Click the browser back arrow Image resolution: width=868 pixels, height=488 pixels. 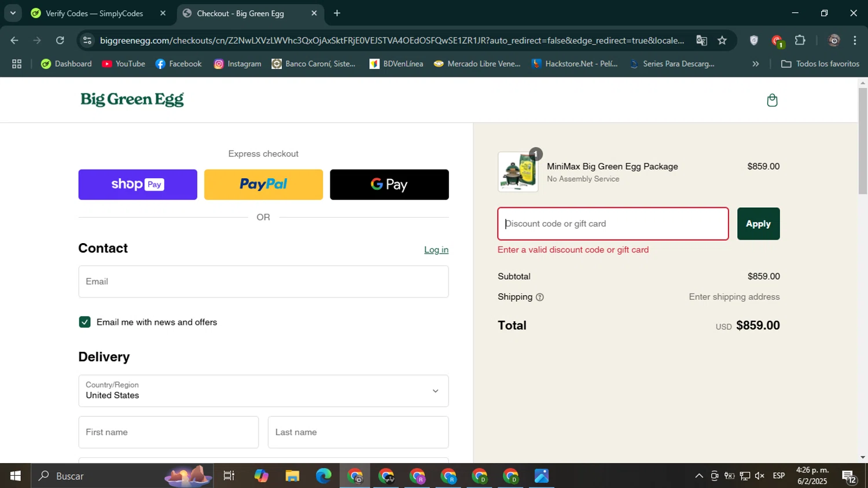click(14, 41)
